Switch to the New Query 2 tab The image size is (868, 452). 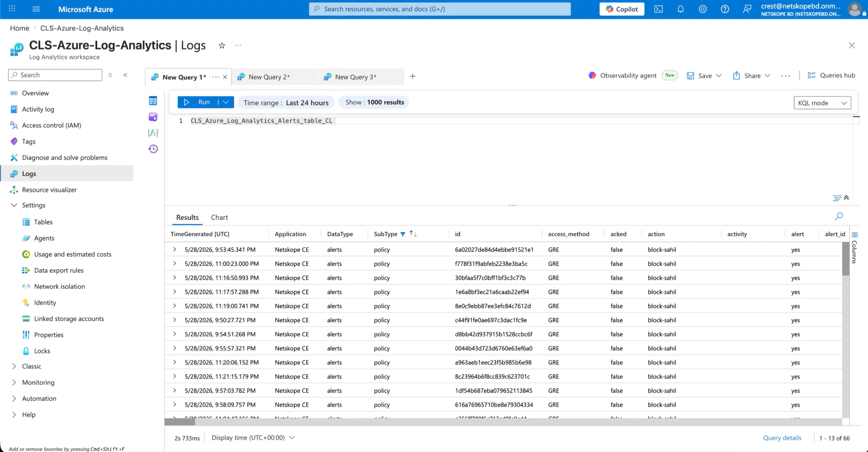tap(274, 77)
